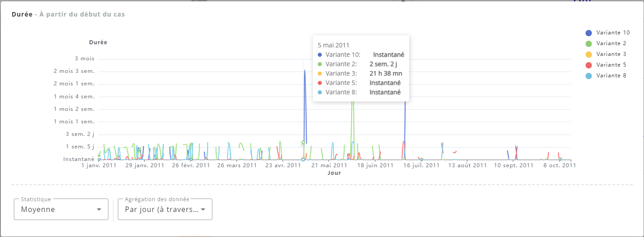Click the green hovered data point marker
The width and height of the screenshot is (644, 237).
[x=303, y=143]
